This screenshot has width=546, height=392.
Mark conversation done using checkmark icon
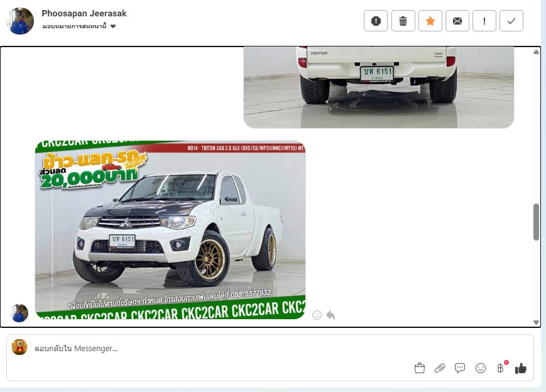point(511,21)
